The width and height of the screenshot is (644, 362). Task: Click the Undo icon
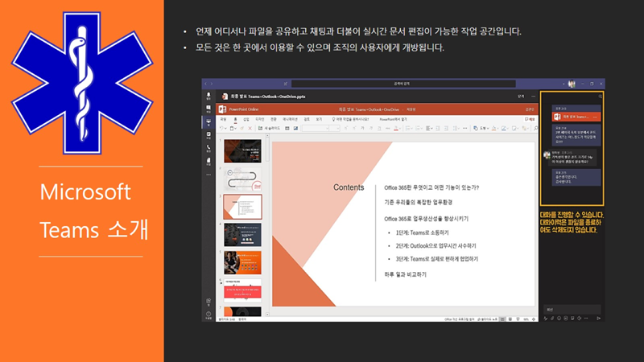pos(221,129)
